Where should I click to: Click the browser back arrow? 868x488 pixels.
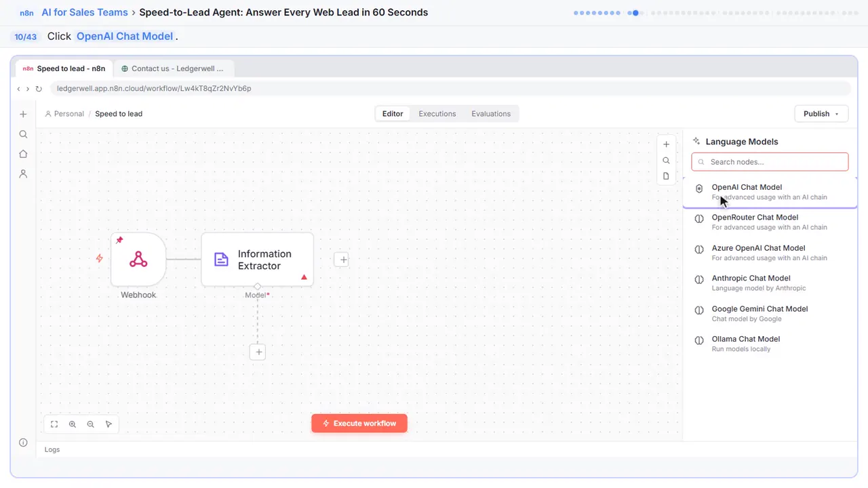[19, 89]
